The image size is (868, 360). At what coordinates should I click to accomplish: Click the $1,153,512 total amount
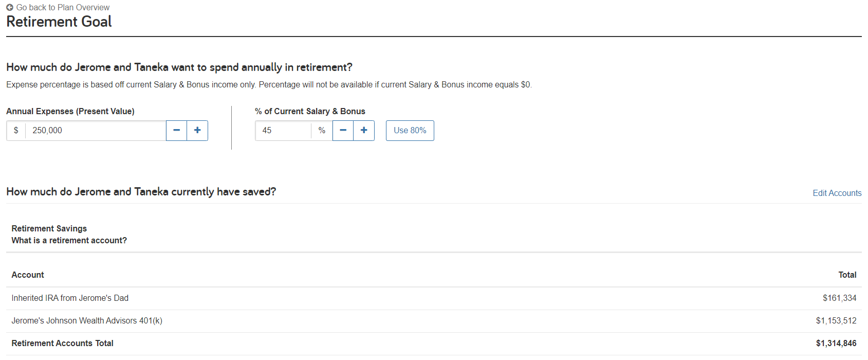pyautogui.click(x=836, y=321)
